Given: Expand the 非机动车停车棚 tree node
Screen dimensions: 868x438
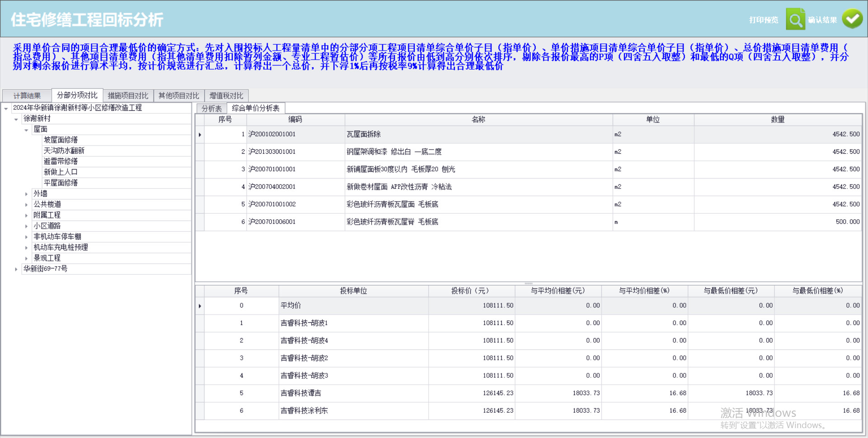Looking at the screenshot, I should coord(26,237).
